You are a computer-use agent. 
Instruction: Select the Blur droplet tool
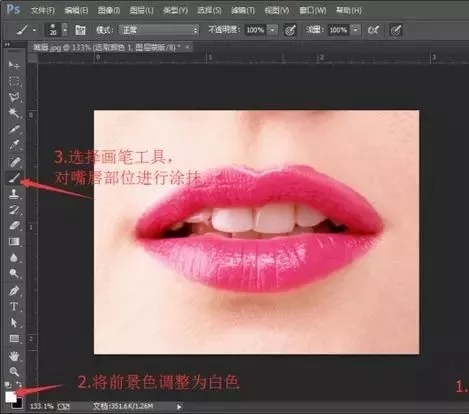(14, 258)
